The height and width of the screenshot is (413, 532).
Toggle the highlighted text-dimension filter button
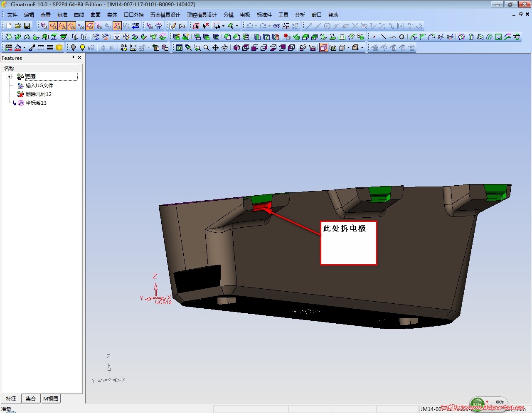tap(117, 26)
